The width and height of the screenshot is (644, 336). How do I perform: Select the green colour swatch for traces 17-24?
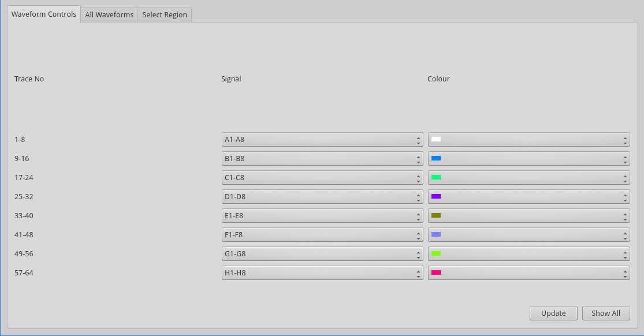tap(436, 178)
